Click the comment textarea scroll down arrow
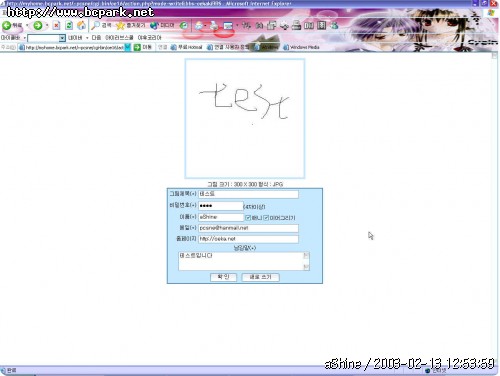500x376 pixels. tap(306, 267)
